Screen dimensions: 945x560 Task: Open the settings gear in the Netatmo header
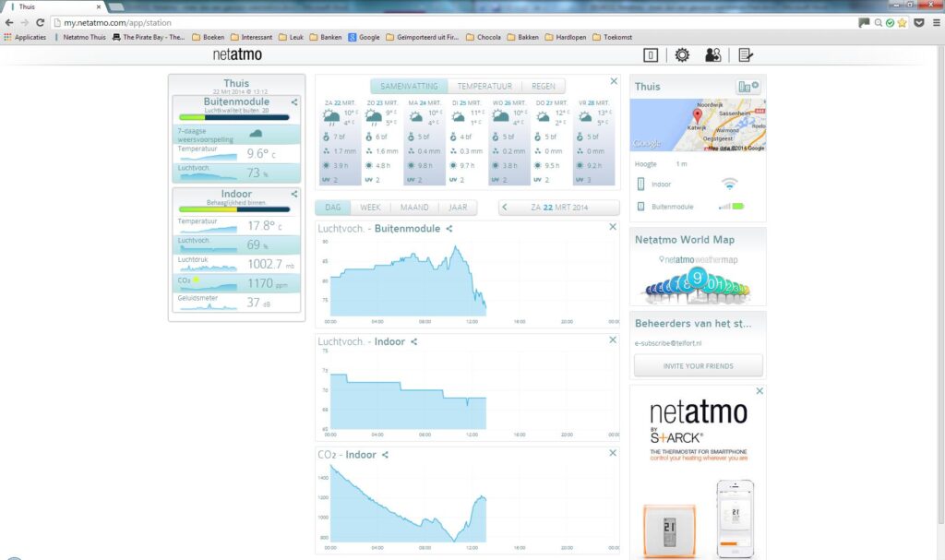[x=682, y=55]
